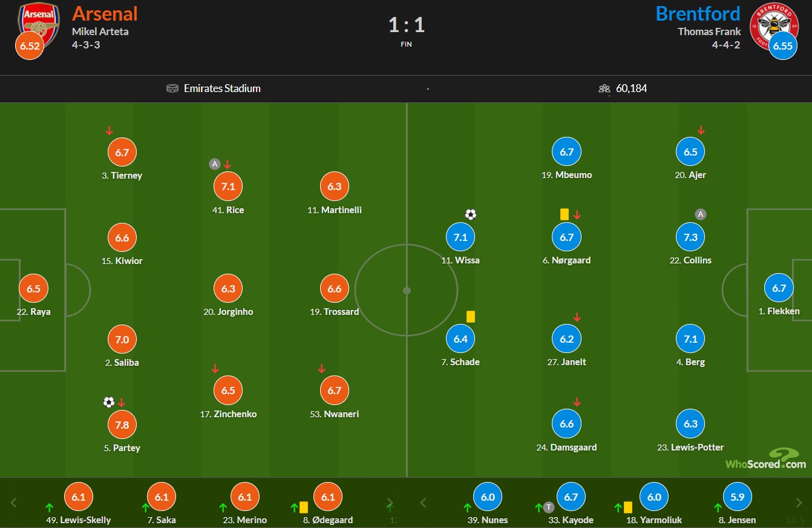812x528 pixels.
Task: Open the Arsenal team name link
Action: click(x=105, y=13)
